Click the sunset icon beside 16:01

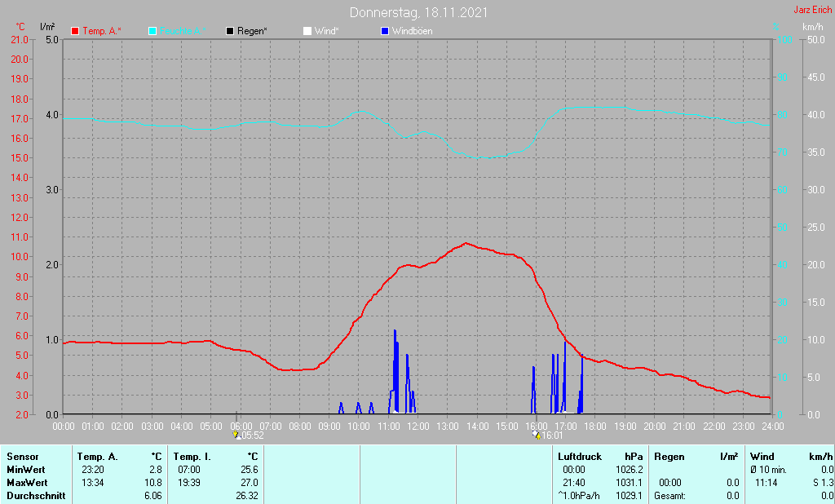click(537, 435)
